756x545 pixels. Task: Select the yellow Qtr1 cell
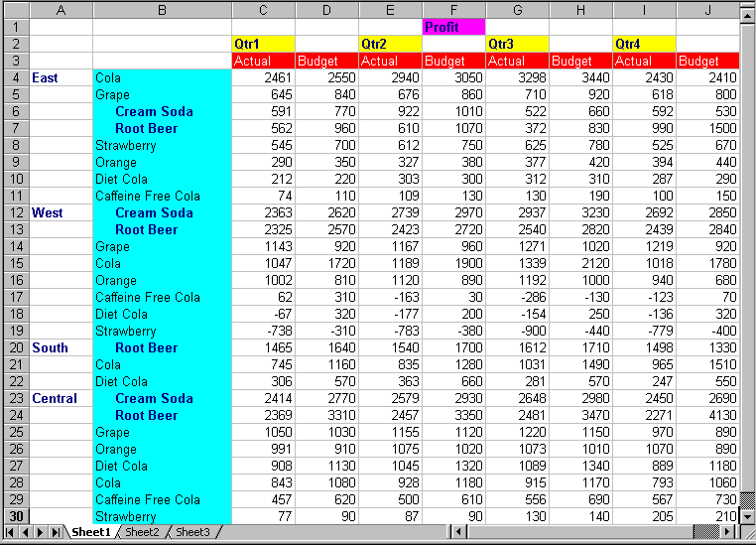263,44
